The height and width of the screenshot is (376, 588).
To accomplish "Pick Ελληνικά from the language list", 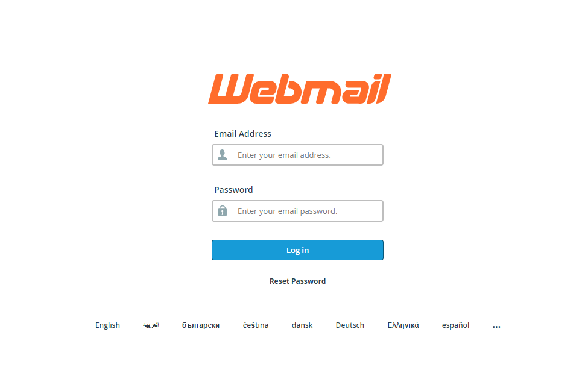I will tap(403, 325).
